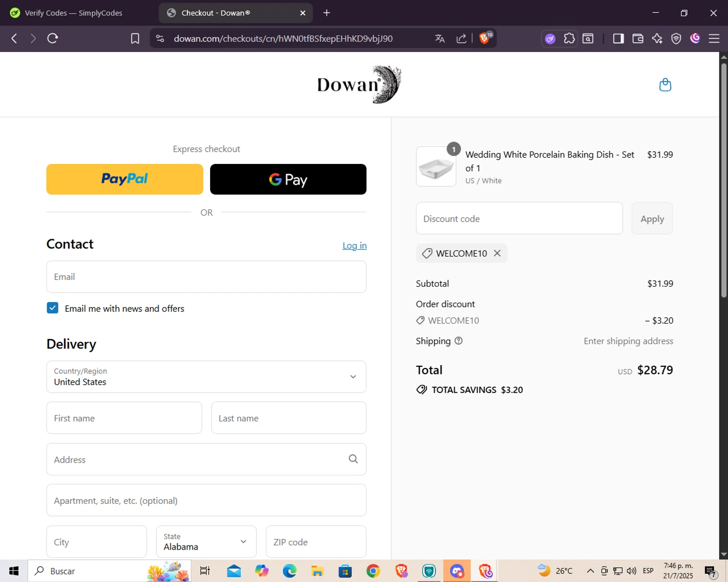Toggle the browser sidebar panel icon

[618, 38]
